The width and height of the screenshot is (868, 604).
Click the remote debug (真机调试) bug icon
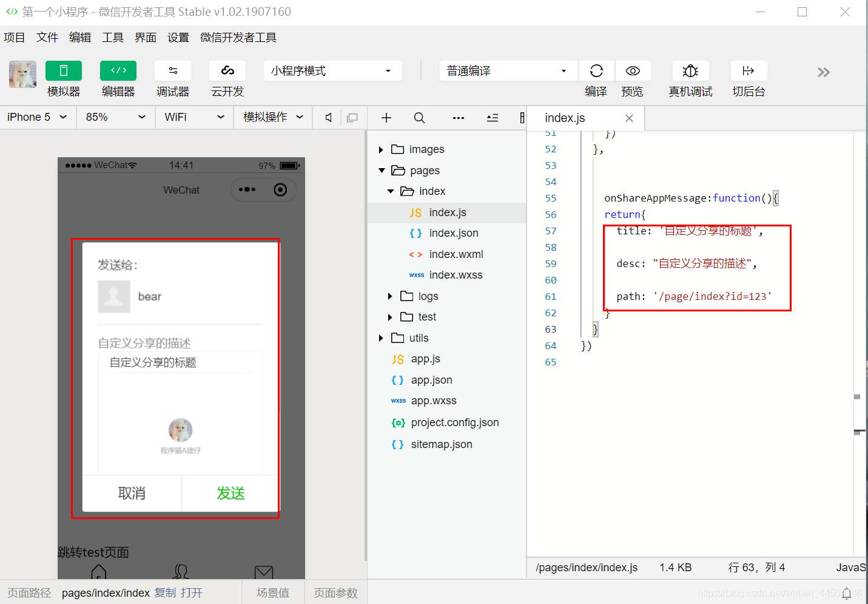click(690, 71)
